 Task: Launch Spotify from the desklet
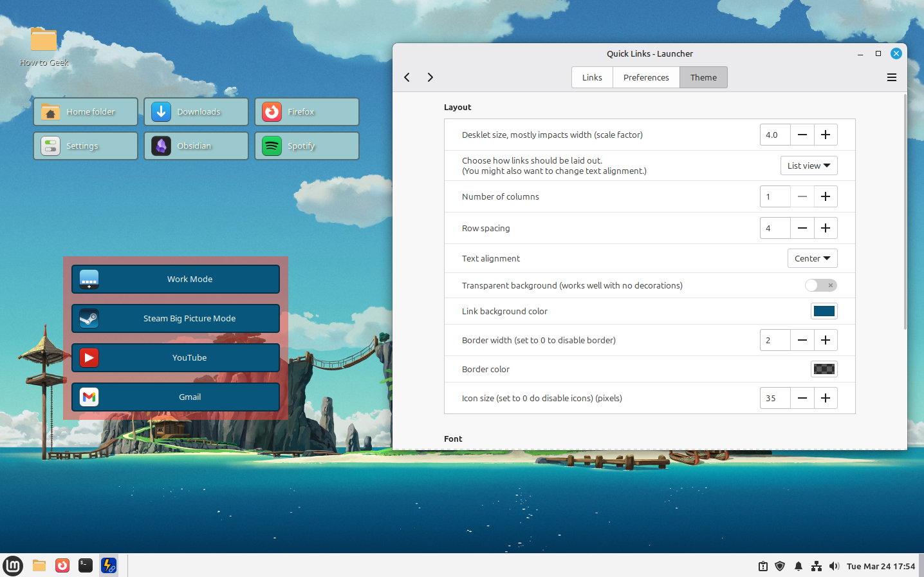307,146
